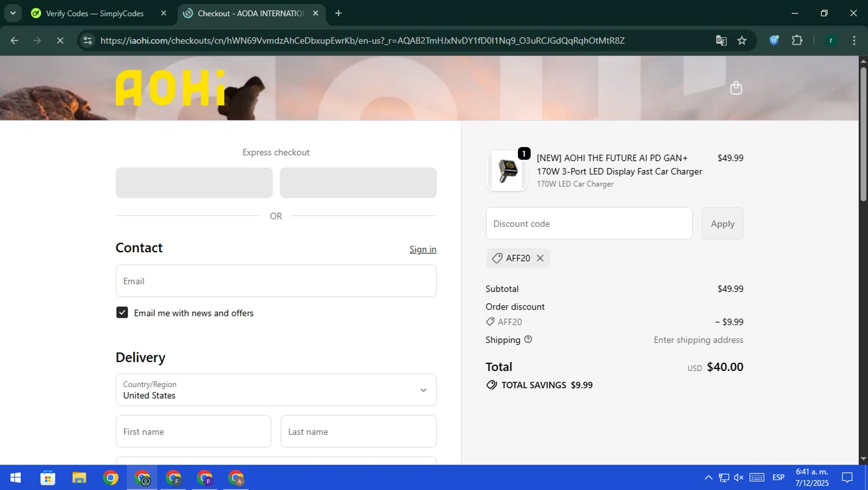Show hidden system tray icons
Image resolution: width=868 pixels, height=490 pixels.
point(708,477)
